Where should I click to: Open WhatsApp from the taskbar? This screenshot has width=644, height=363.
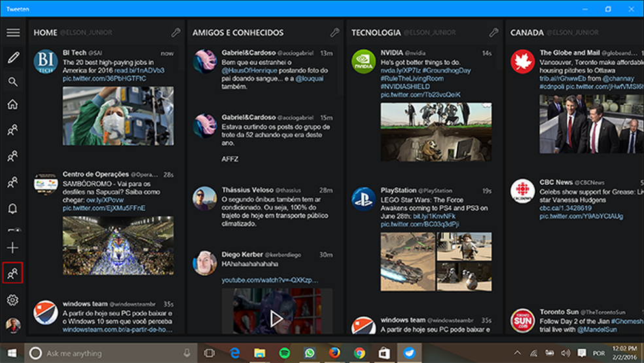(x=310, y=353)
